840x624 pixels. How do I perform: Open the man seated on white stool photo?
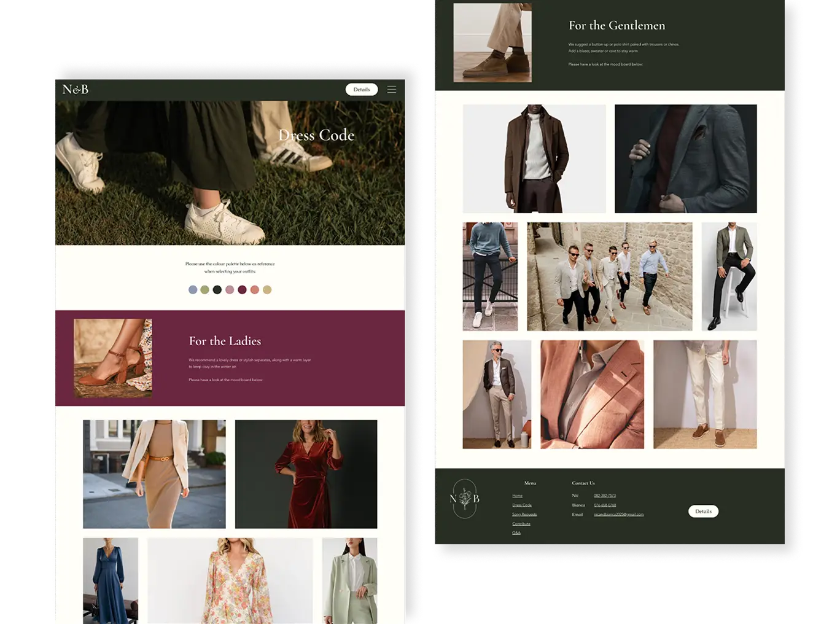pyautogui.click(x=729, y=276)
